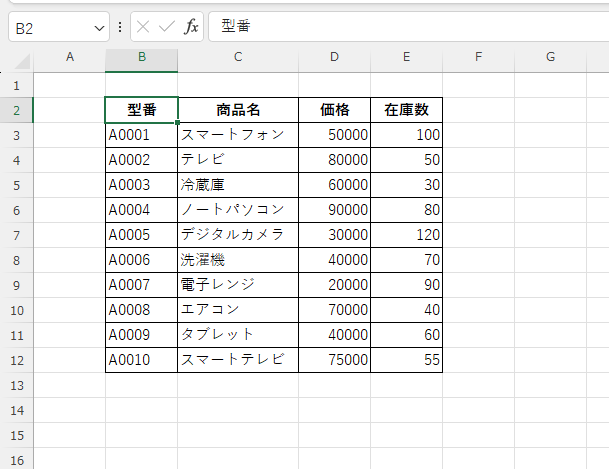Click the スマートフォン cell
Viewport: 609px width, 469px height.
coord(238,135)
